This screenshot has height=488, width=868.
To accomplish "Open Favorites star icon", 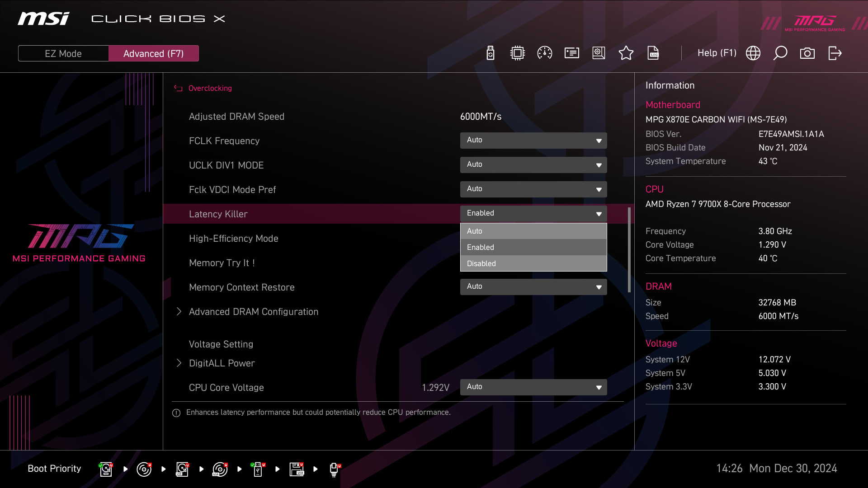I will coord(626,53).
